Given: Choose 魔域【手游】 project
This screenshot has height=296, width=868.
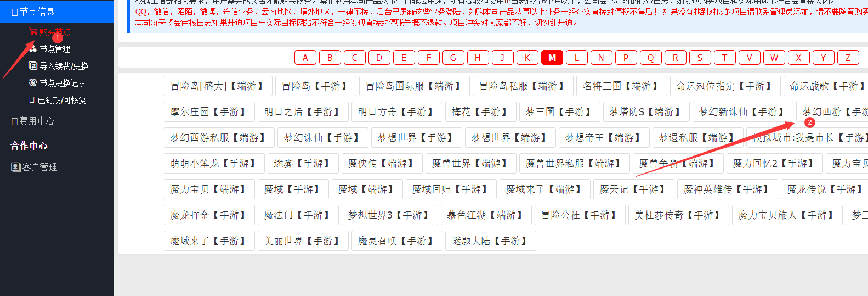Looking at the screenshot, I should coord(293,189).
